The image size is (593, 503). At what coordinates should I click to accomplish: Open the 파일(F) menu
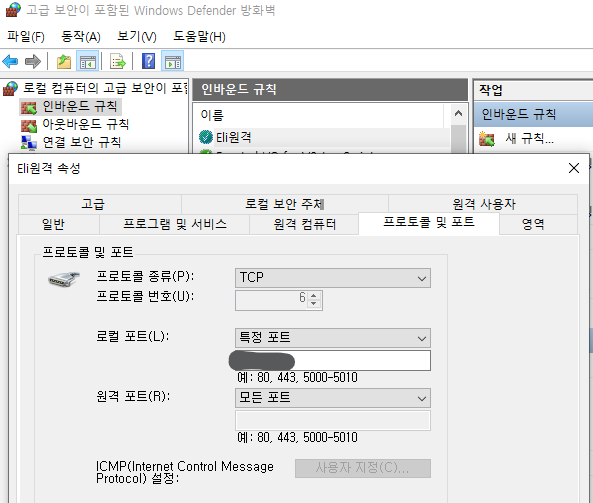[x=26, y=37]
